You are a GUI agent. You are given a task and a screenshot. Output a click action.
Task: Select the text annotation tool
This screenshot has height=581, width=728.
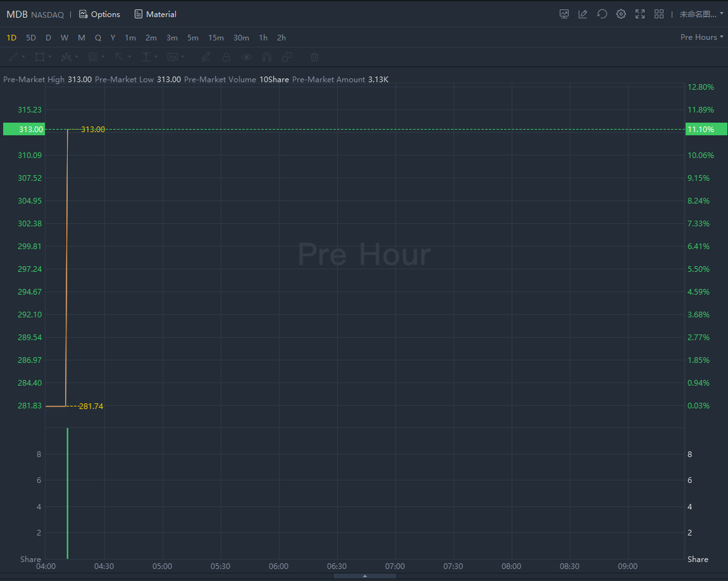point(173,57)
